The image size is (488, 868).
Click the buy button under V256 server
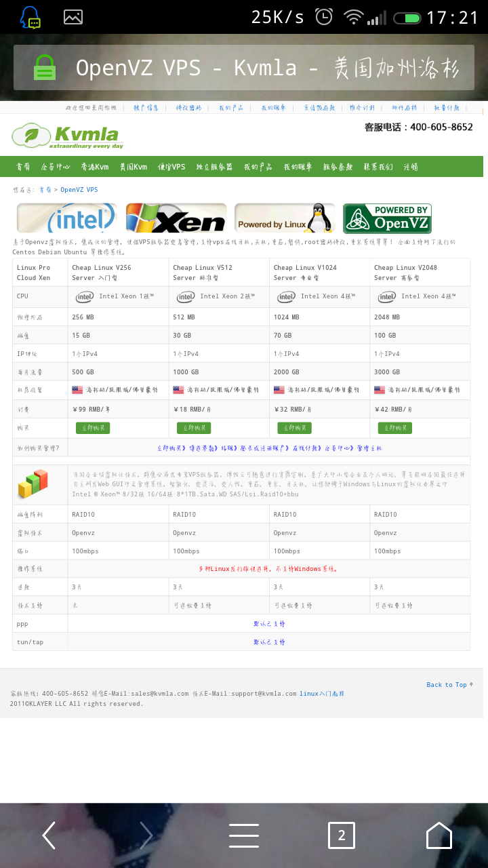tap(93, 428)
